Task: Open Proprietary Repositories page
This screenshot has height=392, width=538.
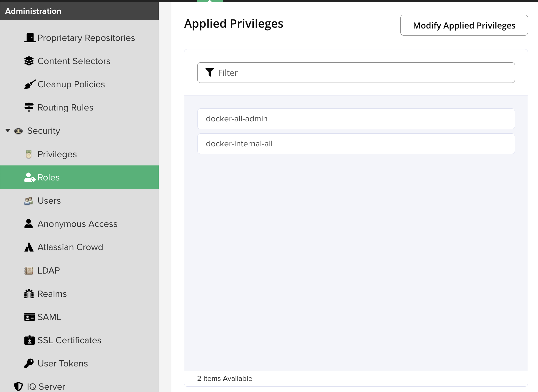Action: (86, 38)
